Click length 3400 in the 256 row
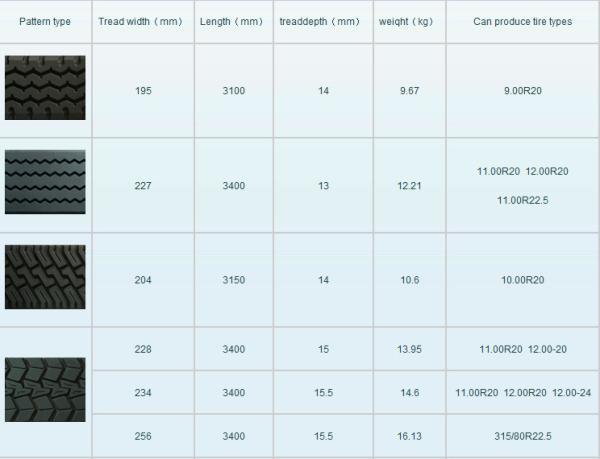The image size is (600, 459). pyautogui.click(x=234, y=436)
